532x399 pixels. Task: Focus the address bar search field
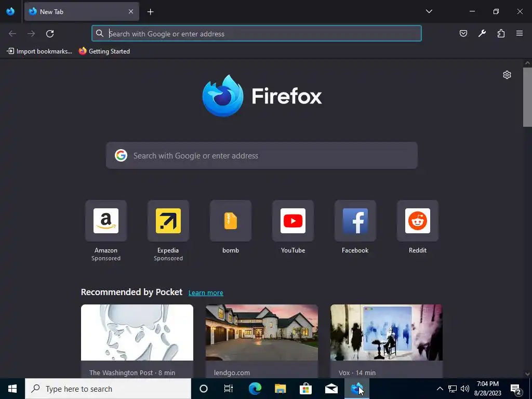pos(257,34)
